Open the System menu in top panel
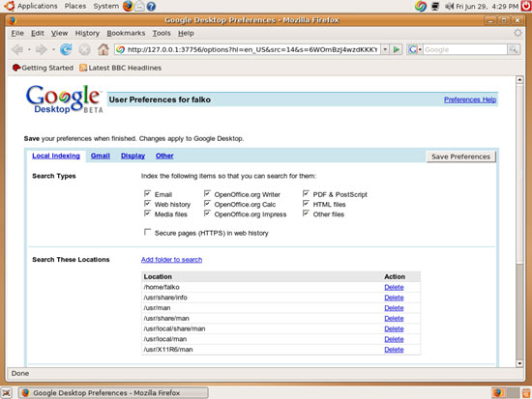The height and width of the screenshot is (399, 532). click(105, 6)
